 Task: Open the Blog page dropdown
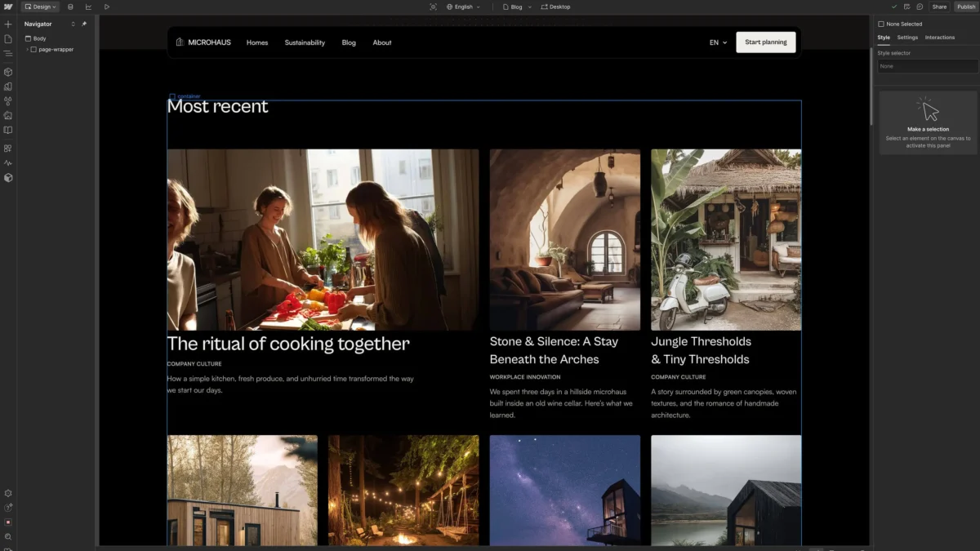(517, 7)
